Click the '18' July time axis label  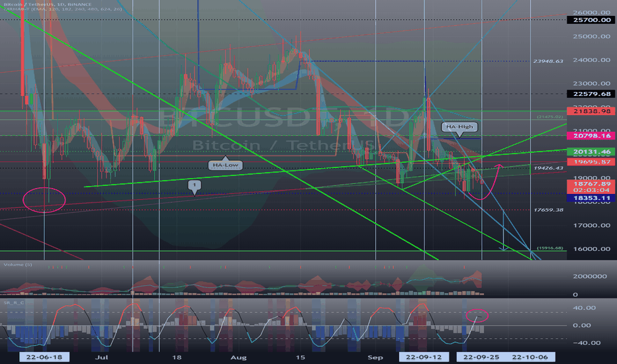click(x=177, y=357)
